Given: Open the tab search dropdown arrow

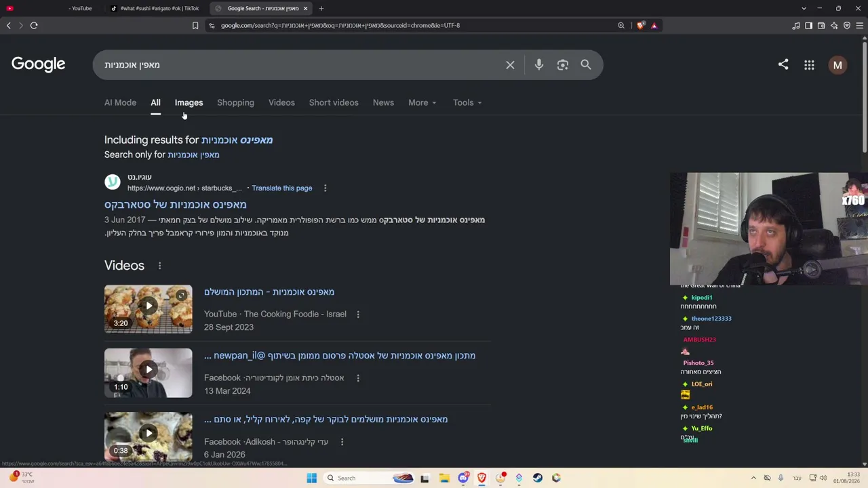Looking at the screenshot, I should [x=804, y=8].
